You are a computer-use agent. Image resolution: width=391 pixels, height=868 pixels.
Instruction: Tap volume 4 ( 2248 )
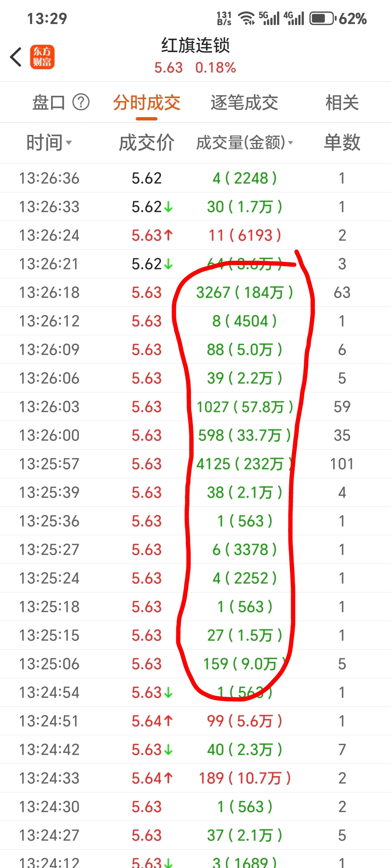coord(244,178)
